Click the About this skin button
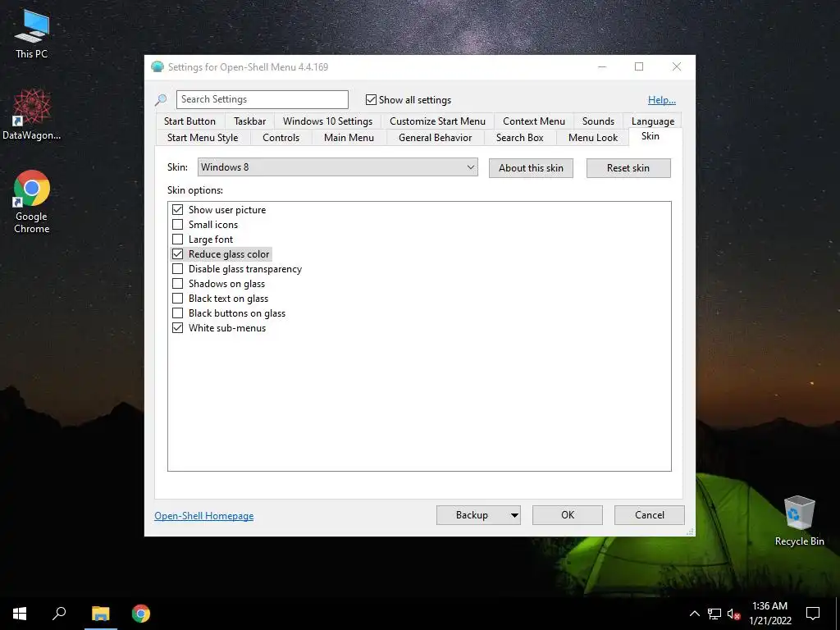 coord(531,167)
